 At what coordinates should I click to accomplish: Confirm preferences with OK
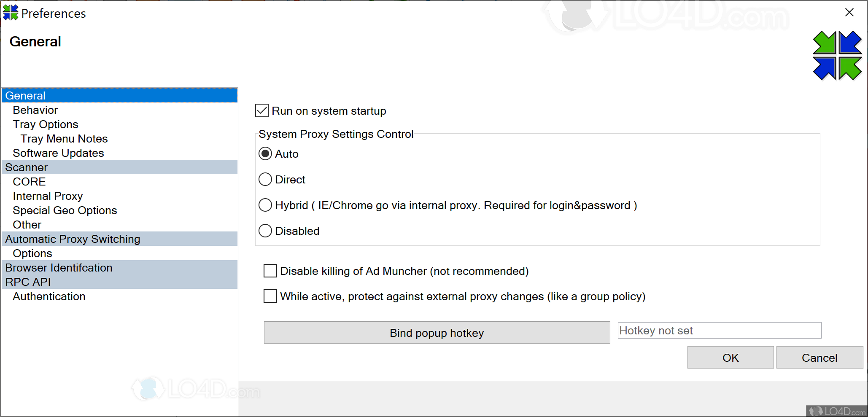(x=730, y=357)
